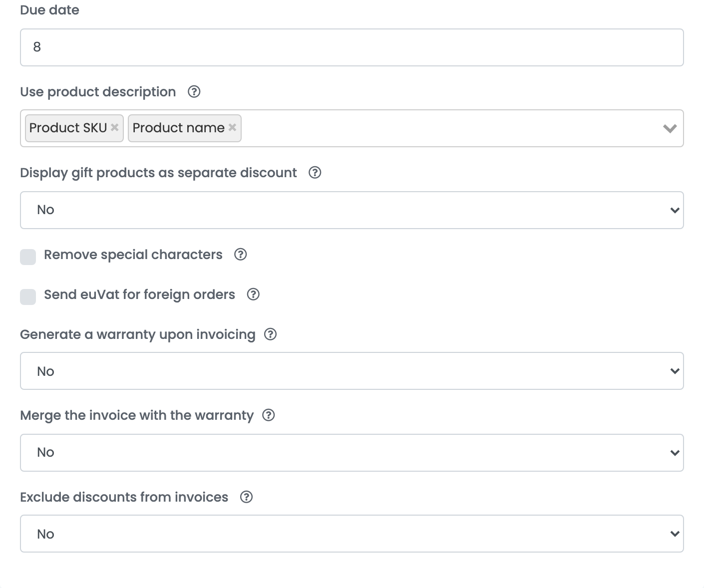Show help for Remove special characters
Viewport: 704px width, 588px height.
pyautogui.click(x=241, y=255)
